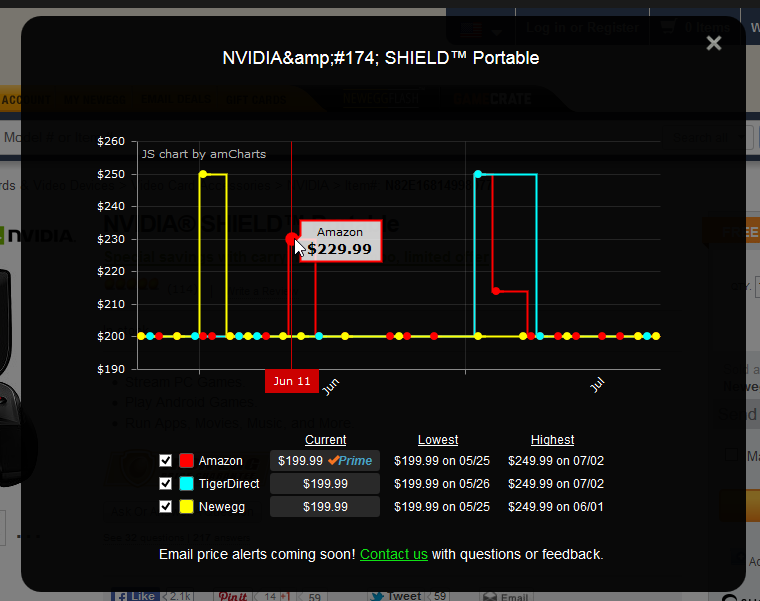Open Email Deals menu in background page
The height and width of the screenshot is (601, 760).
(176, 99)
